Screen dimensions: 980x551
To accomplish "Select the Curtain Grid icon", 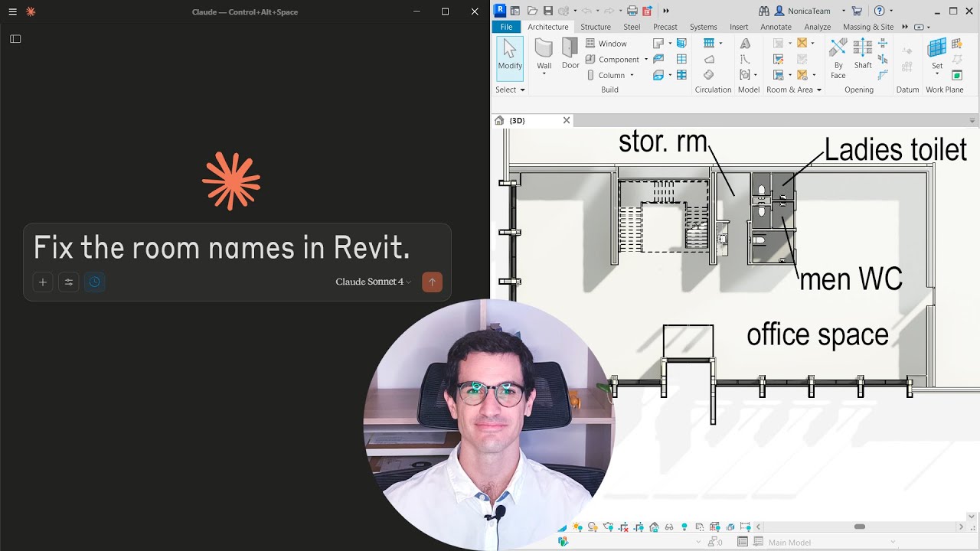I will [681, 59].
